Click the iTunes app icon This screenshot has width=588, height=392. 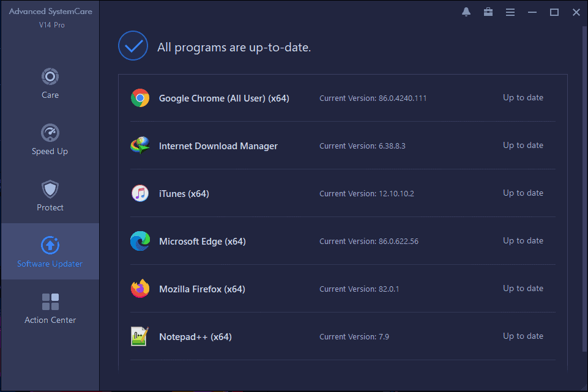click(140, 193)
